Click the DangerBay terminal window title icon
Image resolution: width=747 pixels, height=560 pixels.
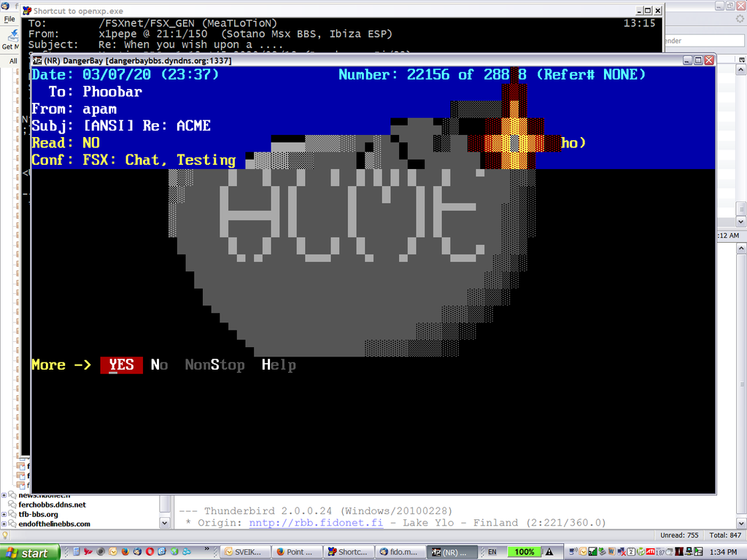[37, 61]
